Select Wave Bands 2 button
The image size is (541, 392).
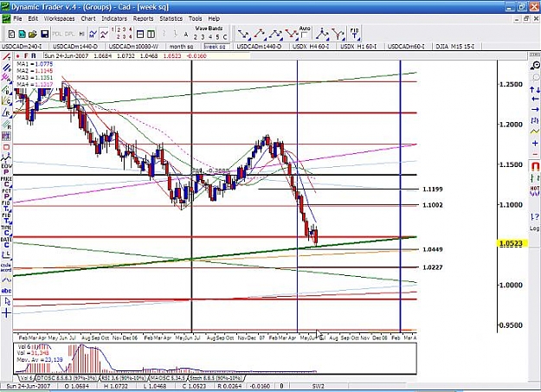point(196,37)
